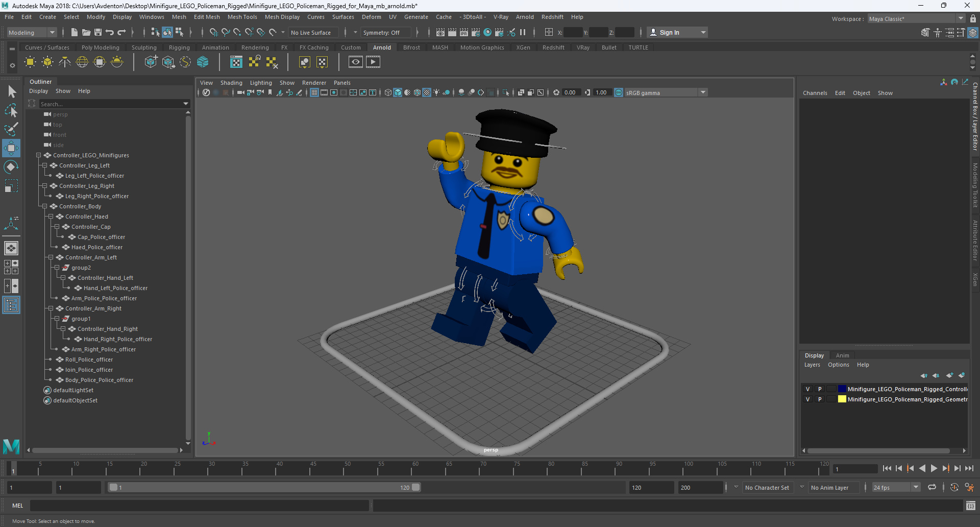Viewport: 980px width, 527px height.
Task: Switch to the Poly Modeling shelf tab
Action: pyautogui.click(x=100, y=47)
